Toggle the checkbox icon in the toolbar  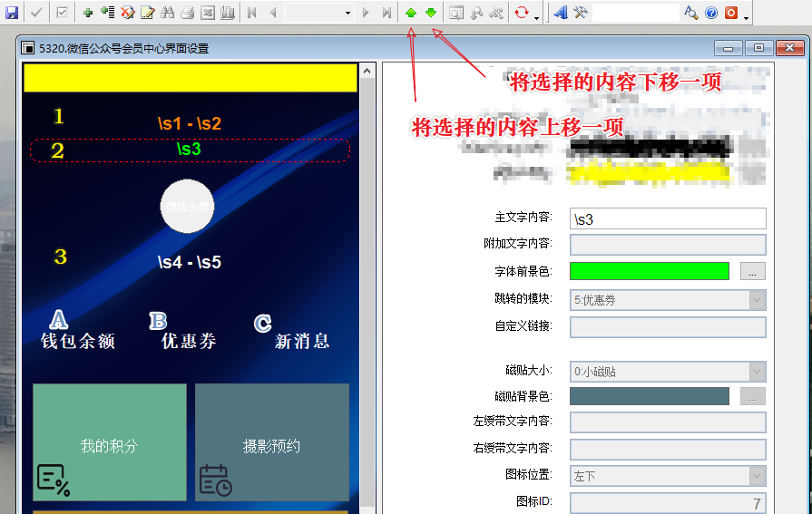tap(62, 13)
